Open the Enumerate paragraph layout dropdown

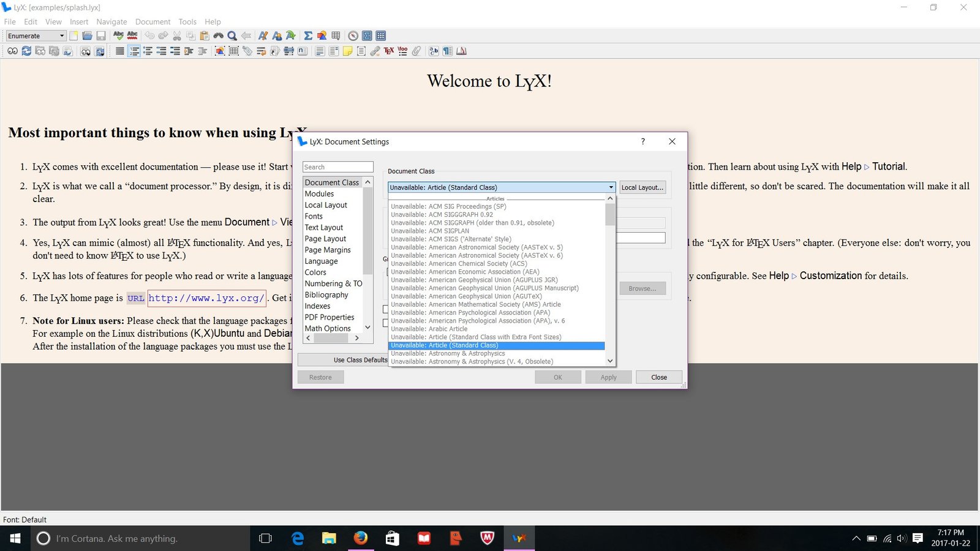click(x=36, y=36)
